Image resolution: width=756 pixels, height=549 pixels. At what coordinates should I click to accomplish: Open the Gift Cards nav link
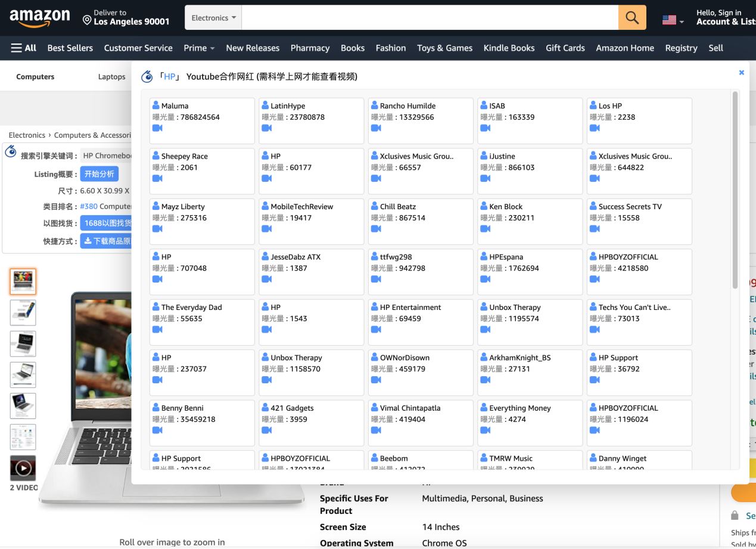[x=565, y=48]
